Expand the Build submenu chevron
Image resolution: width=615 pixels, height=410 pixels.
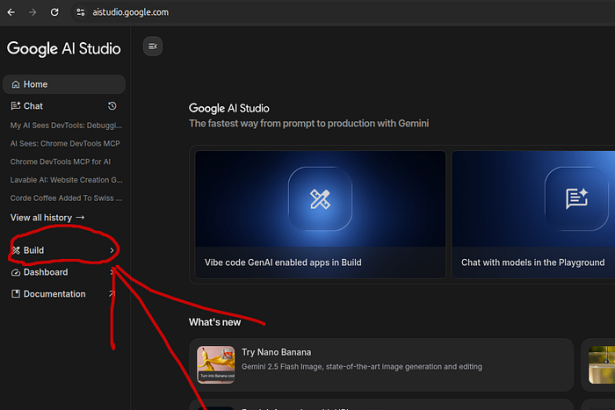coord(112,250)
